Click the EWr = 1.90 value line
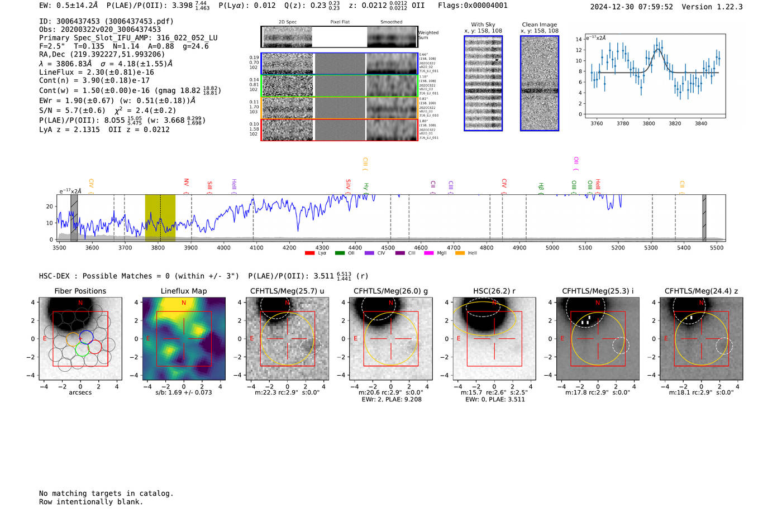Screen dimensions: 782x532 117,100
